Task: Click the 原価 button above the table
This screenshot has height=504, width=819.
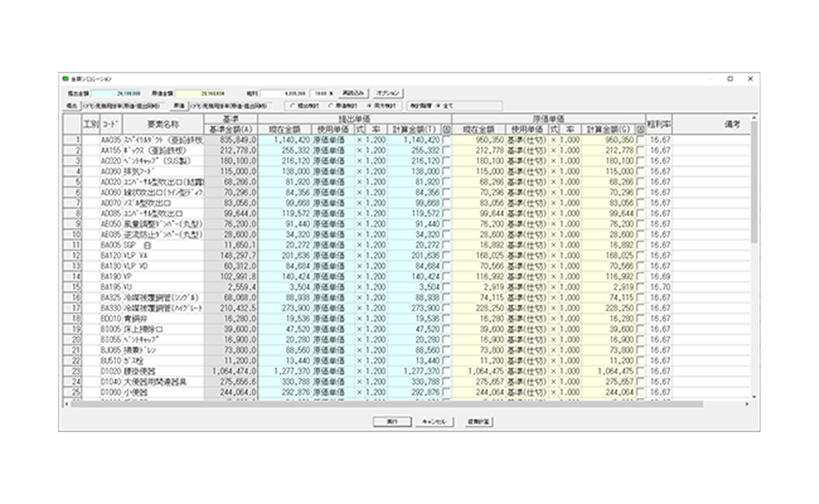Action: click(x=178, y=105)
